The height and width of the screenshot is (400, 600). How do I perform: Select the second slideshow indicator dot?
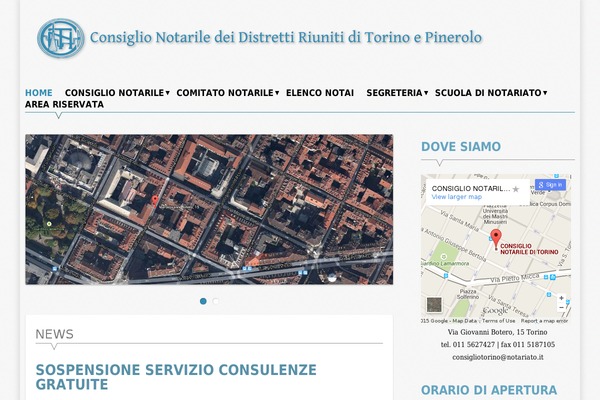click(216, 301)
